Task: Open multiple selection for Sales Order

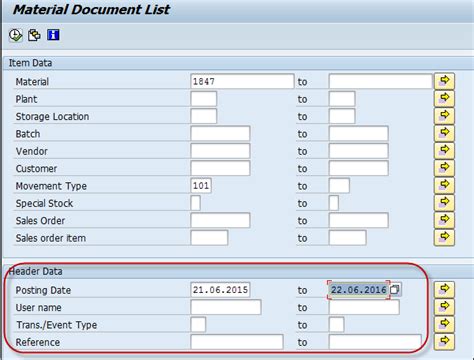Action: tap(444, 220)
